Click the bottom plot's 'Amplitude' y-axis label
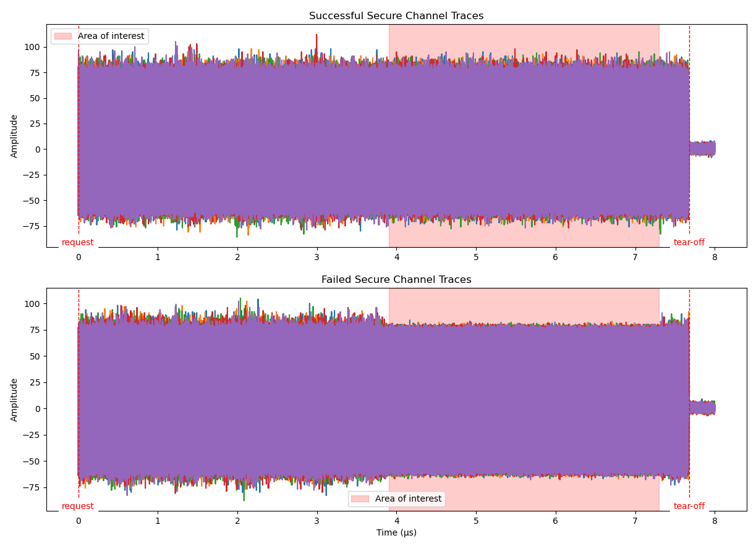This screenshot has height=551, width=756. (15, 400)
